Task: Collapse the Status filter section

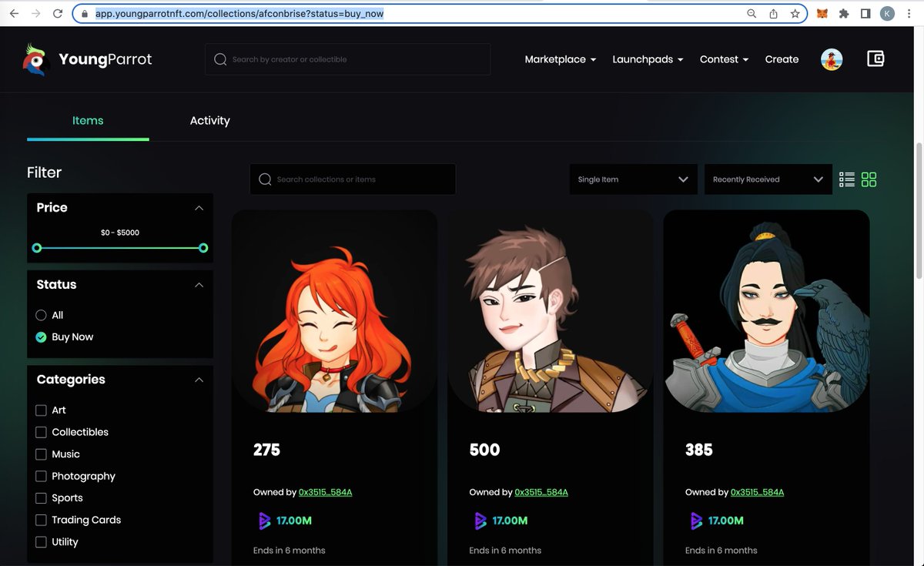Action: (199, 285)
